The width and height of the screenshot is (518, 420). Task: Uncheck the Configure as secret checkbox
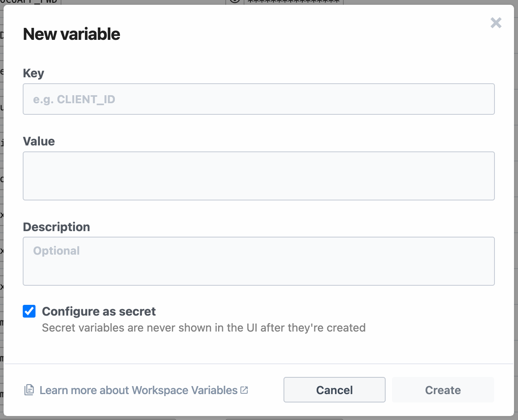29,311
